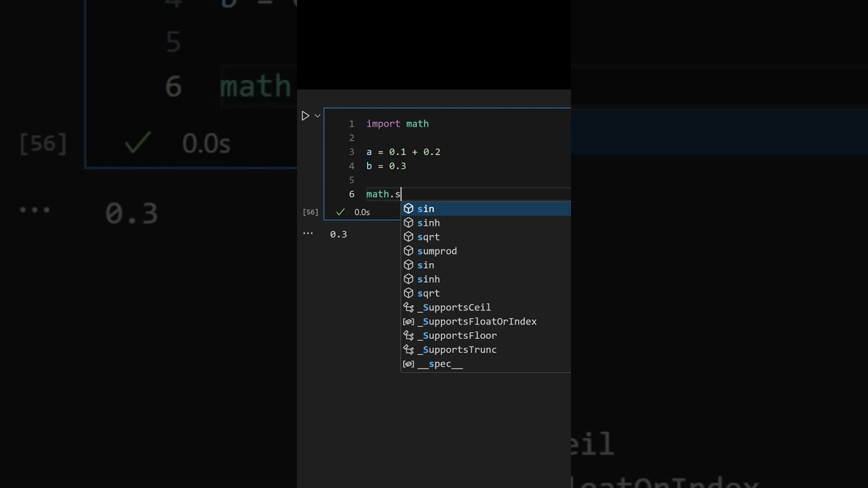Choose the _SupportsTrunc suggestion
868x488 pixels.
point(486,350)
